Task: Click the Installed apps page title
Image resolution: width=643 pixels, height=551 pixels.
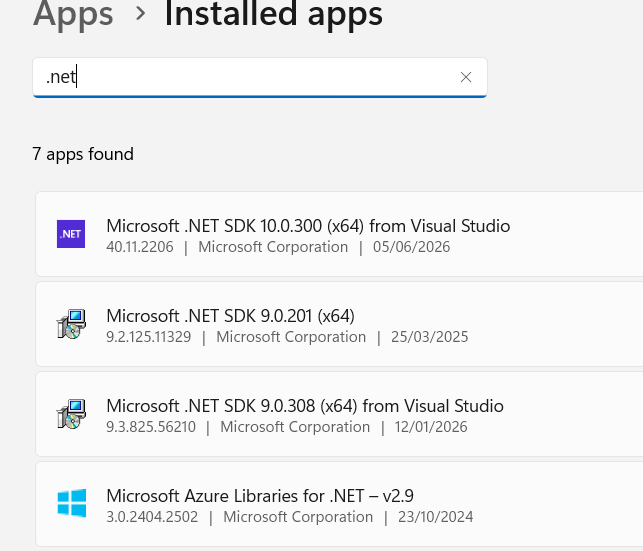Action: [x=274, y=14]
